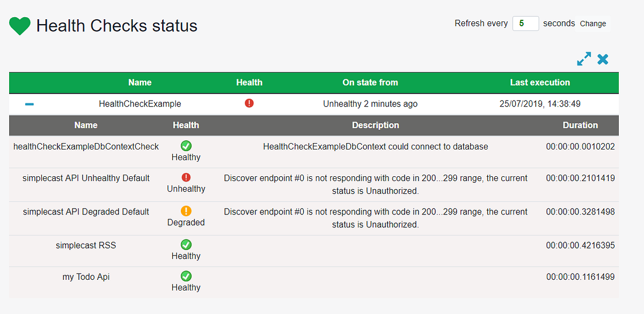Click the Duration value for my Todo Api
Image resolution: width=644 pixels, height=314 pixels.
point(580,276)
